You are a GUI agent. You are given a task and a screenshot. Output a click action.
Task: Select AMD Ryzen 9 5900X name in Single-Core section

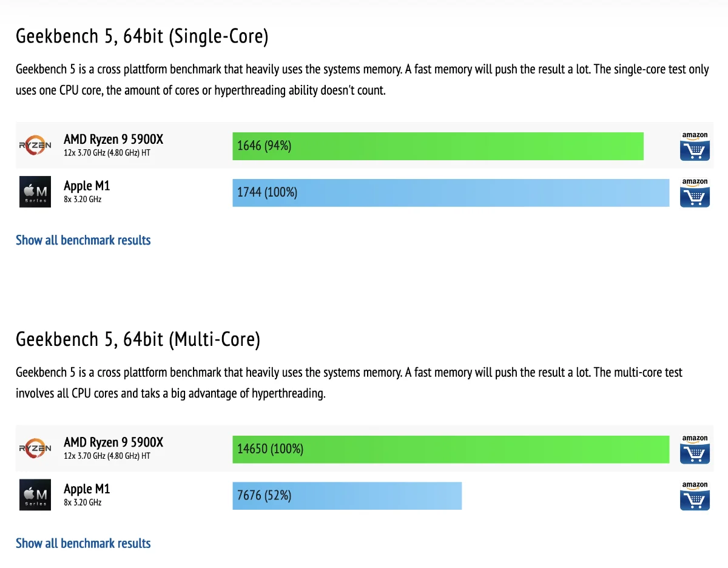113,140
